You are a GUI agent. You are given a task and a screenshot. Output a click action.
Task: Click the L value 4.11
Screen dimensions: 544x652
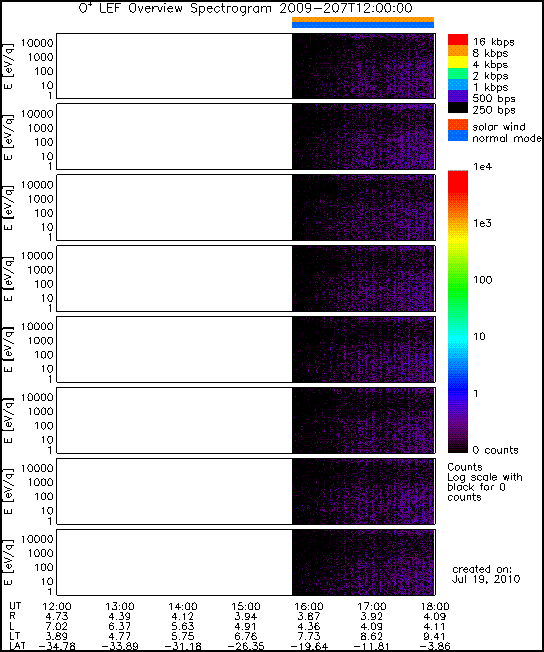435,626
